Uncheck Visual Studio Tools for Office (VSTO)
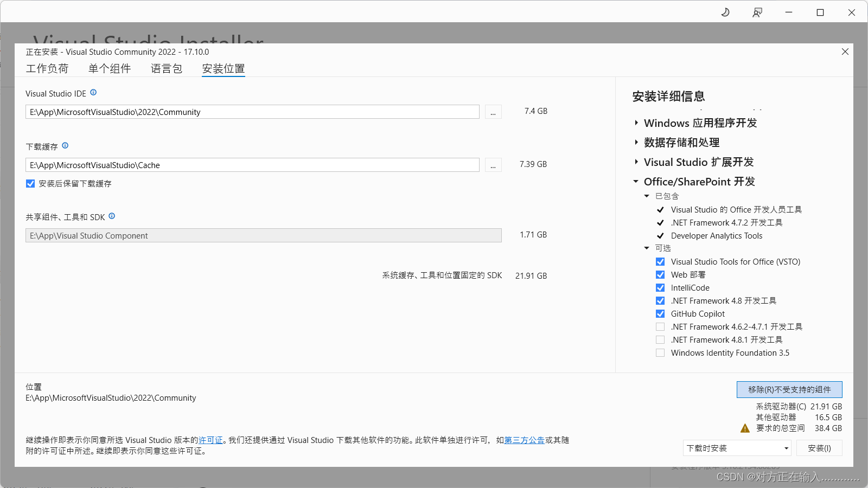Screen dimensions: 868x488 tap(660, 262)
